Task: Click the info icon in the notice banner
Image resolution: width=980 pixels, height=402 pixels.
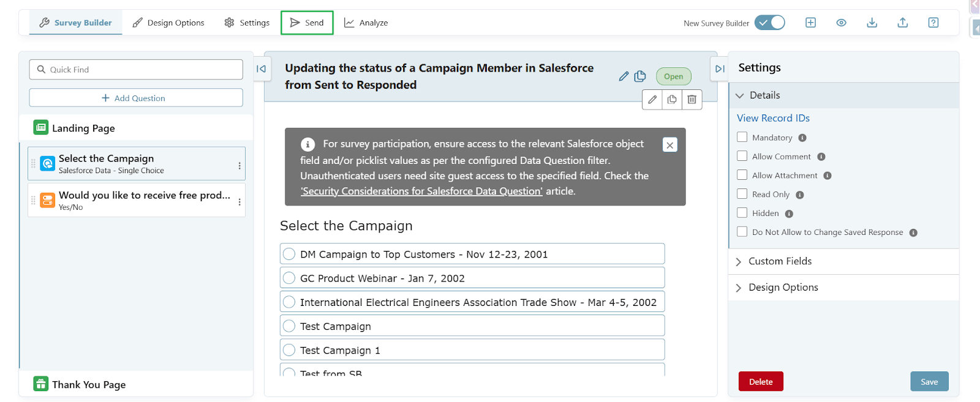Action: pyautogui.click(x=307, y=144)
